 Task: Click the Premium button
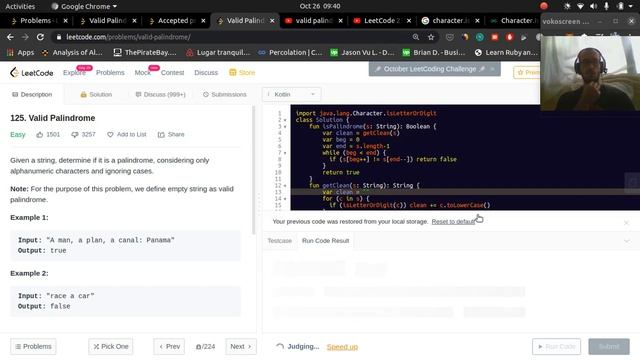click(x=527, y=73)
